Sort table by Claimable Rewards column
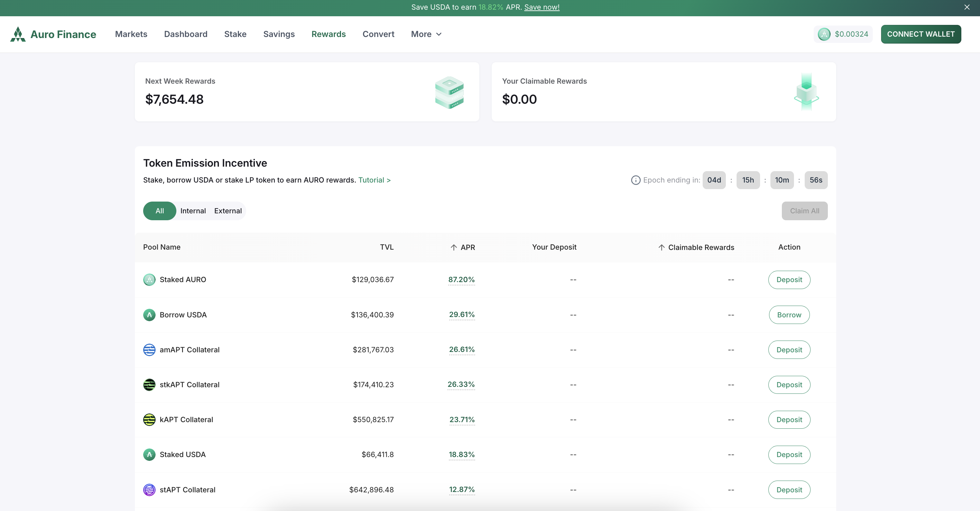This screenshot has width=980, height=511. (696, 247)
